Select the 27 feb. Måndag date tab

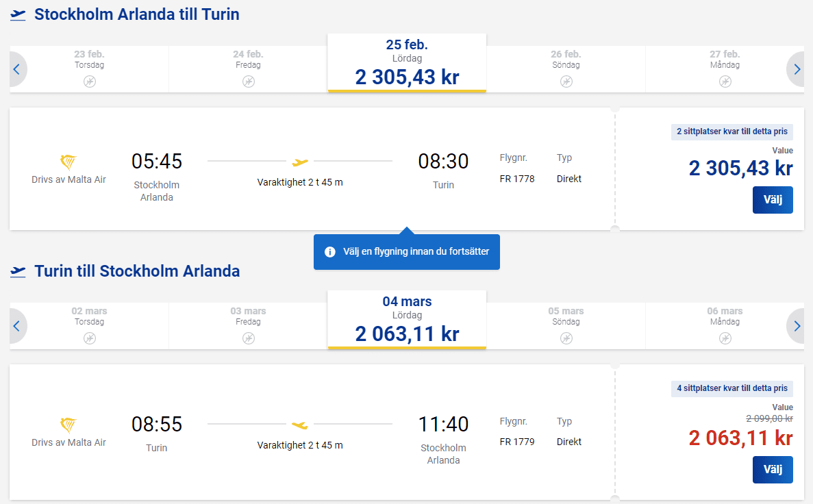click(x=724, y=68)
